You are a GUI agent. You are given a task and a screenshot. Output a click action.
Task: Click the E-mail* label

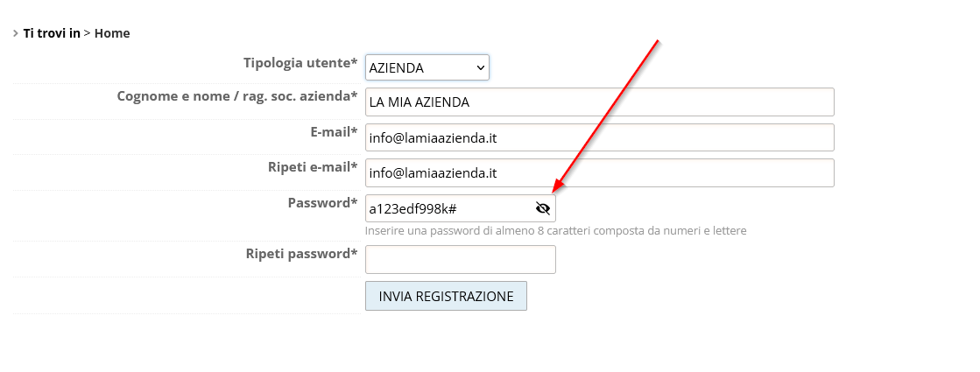click(x=329, y=131)
